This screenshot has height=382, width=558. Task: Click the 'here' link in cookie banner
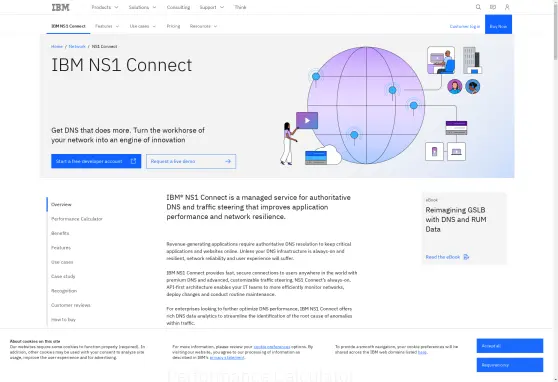(x=422, y=352)
